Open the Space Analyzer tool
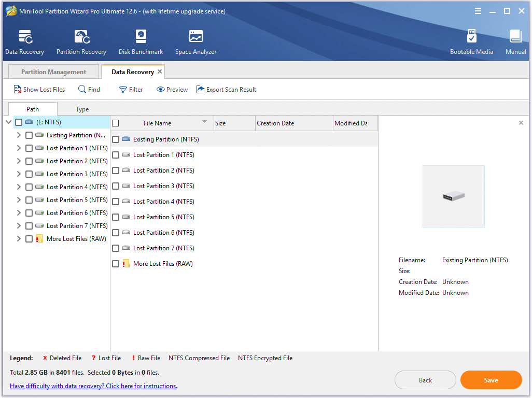 pos(196,36)
